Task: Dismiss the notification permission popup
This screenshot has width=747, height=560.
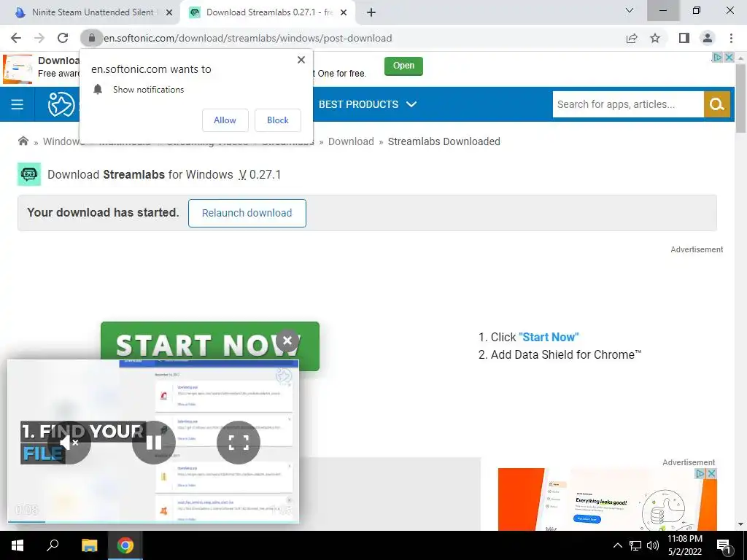Action: [301, 60]
